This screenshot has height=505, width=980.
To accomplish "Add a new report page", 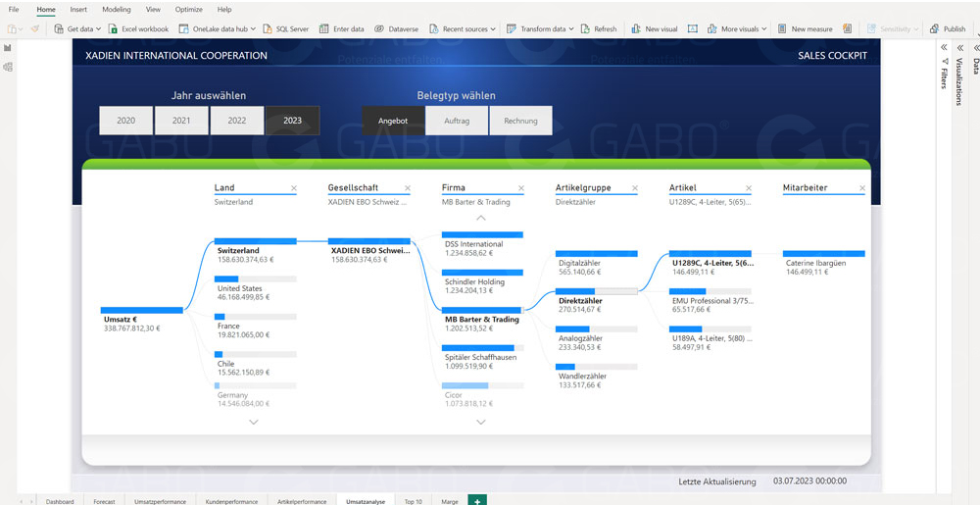I will [x=477, y=501].
